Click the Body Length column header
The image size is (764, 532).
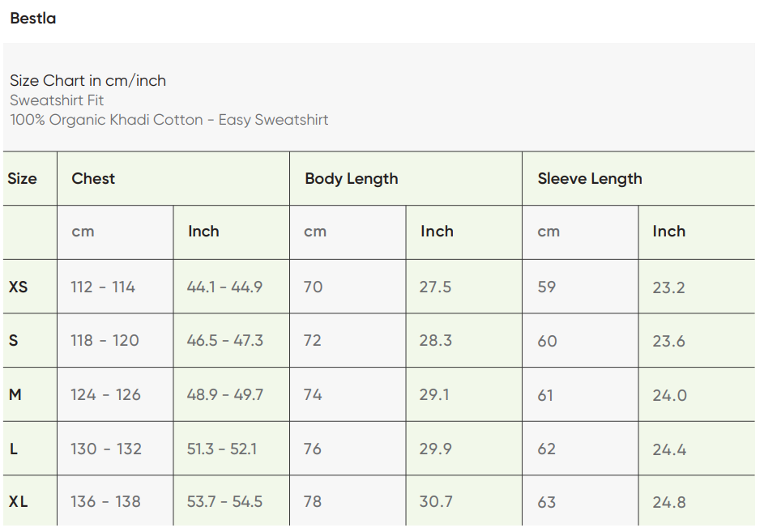click(x=351, y=179)
